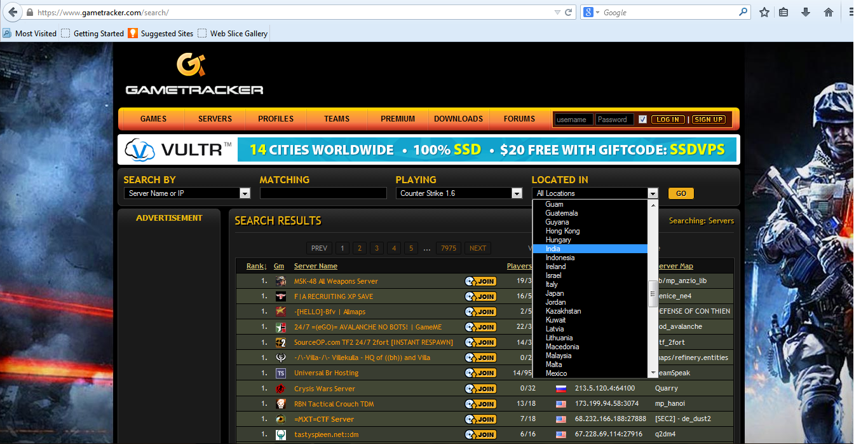Open the DOWNLOADS nav tab
The image size is (868, 444).
click(x=458, y=119)
